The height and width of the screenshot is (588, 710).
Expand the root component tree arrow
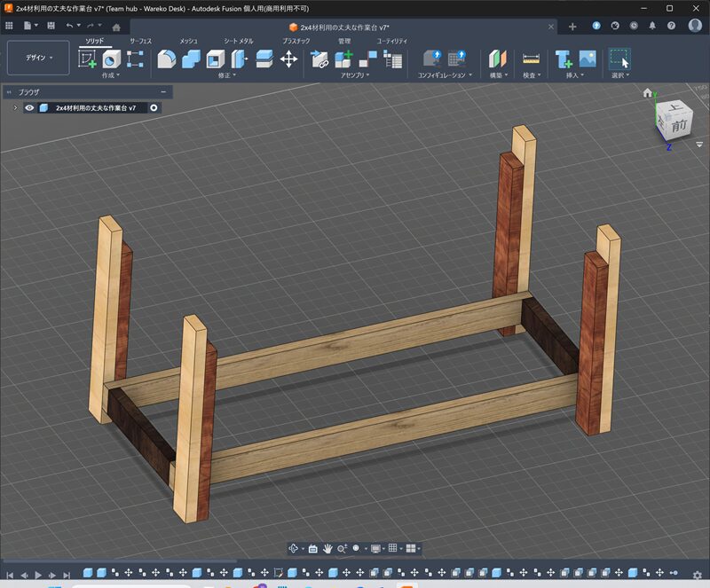15,108
